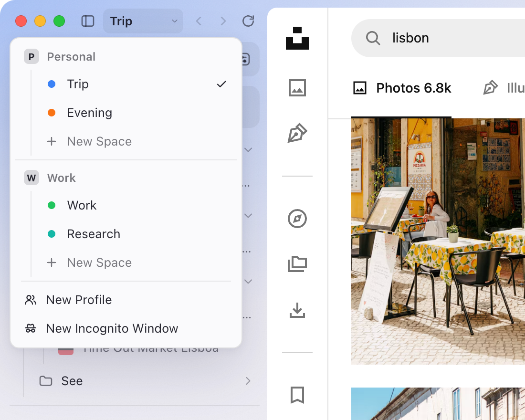Screen dimensions: 525x420
Task: Click the Personal profile label
Action: [x=71, y=57]
